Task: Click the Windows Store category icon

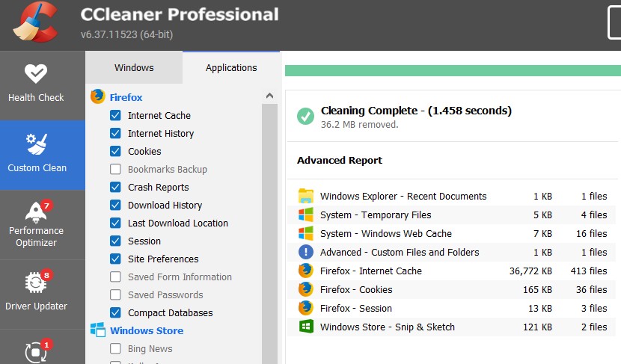Action: [x=98, y=330]
